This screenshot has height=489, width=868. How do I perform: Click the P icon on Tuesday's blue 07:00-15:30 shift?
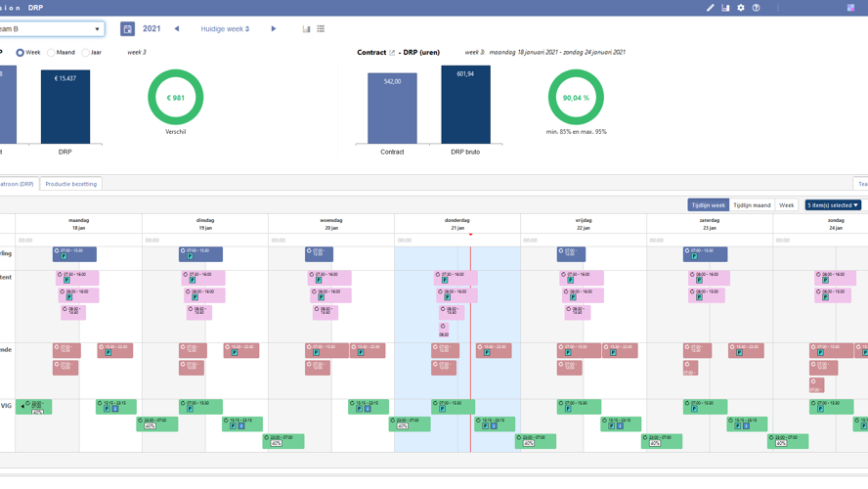coord(190,257)
